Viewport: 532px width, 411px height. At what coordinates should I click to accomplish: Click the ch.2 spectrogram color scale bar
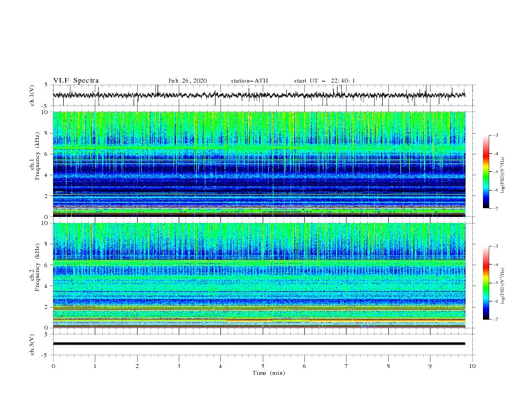486,283
